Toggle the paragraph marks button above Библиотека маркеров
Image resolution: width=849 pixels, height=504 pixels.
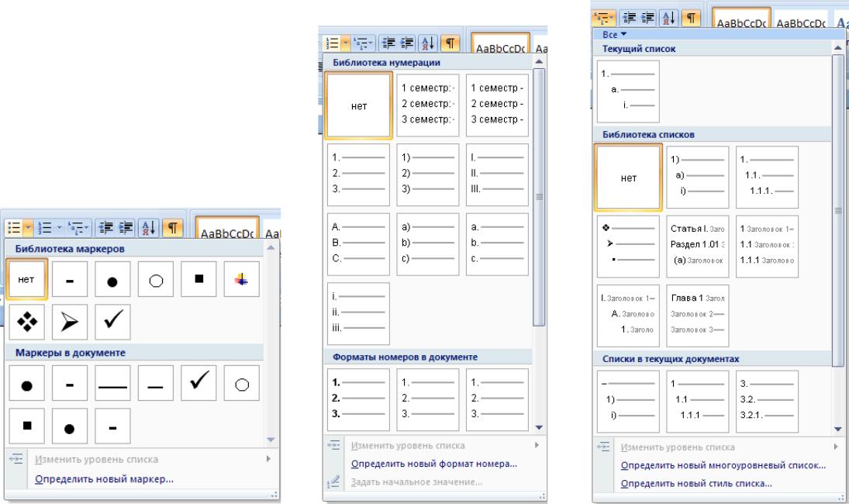point(172,228)
